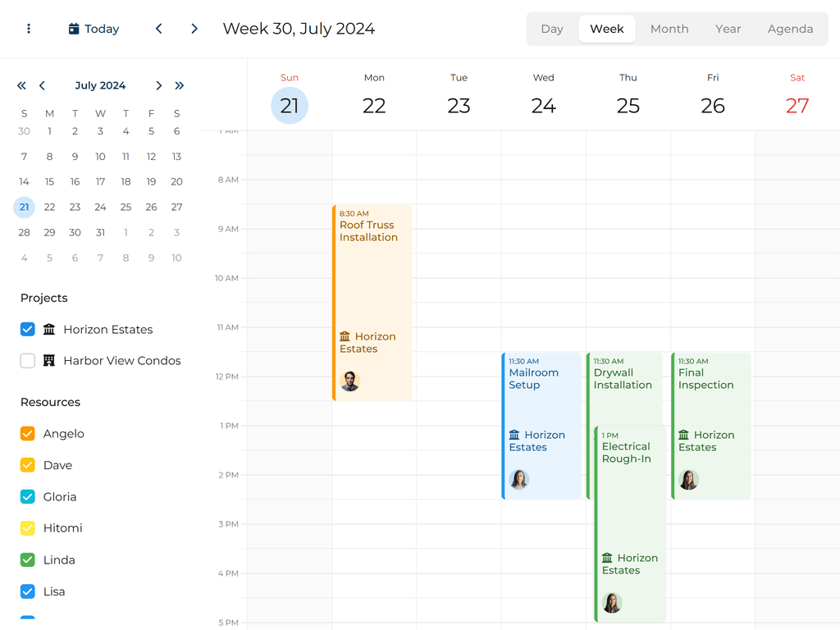Image resolution: width=840 pixels, height=630 pixels.
Task: Switch to the Agenda view tab
Action: click(x=790, y=29)
